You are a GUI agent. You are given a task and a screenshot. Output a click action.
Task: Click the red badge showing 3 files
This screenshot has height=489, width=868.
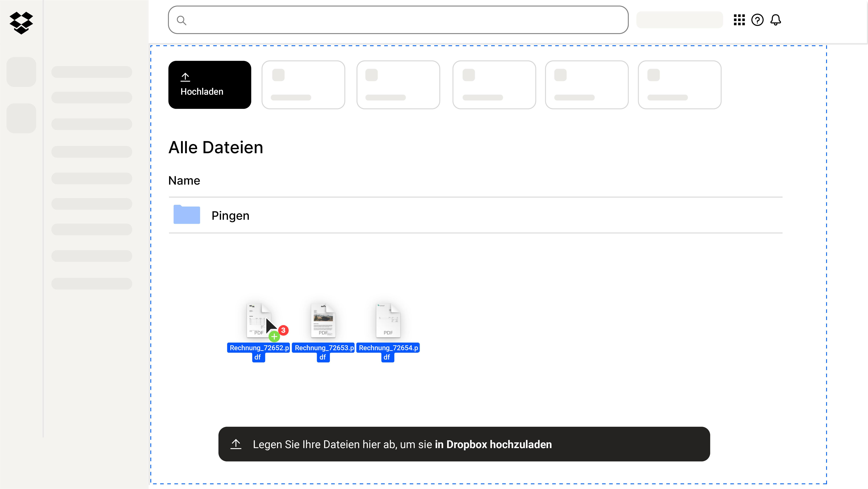coord(283,330)
